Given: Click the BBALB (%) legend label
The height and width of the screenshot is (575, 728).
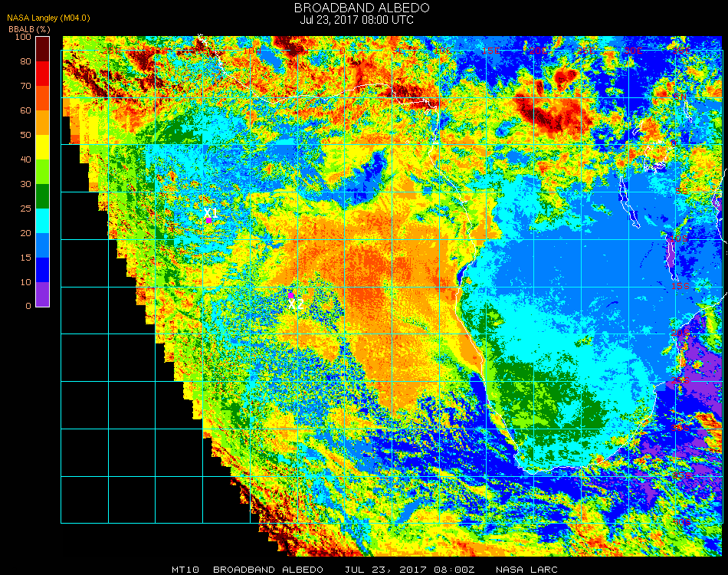Looking at the screenshot, I should (x=29, y=29).
